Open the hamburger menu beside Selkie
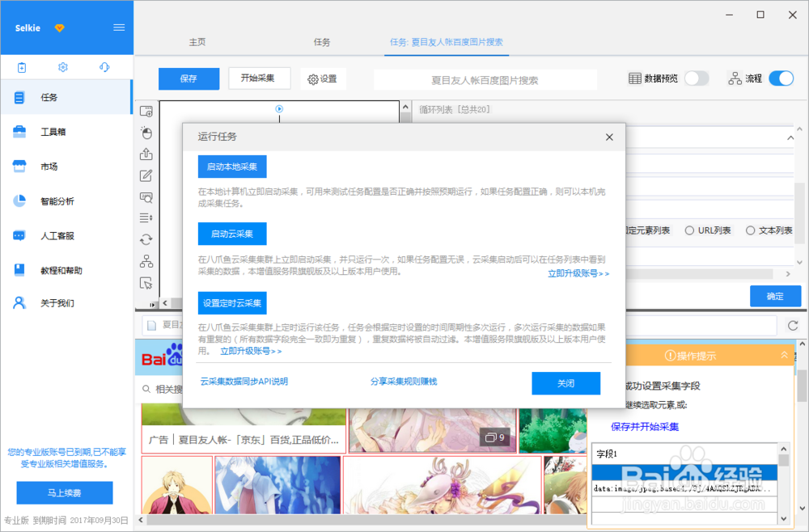The image size is (809, 532). [x=119, y=27]
